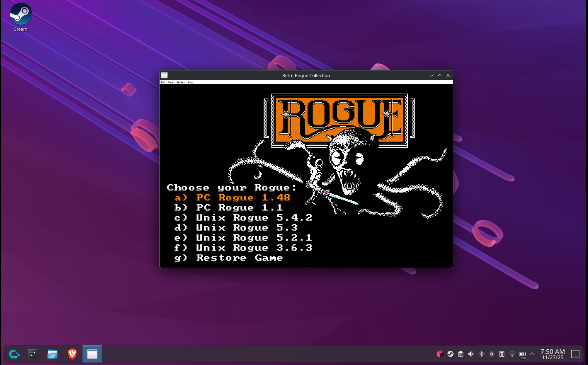Screen dimensions: 588x365
Task: Click the Show Desktop button on the taskbar
Action: [575, 354]
